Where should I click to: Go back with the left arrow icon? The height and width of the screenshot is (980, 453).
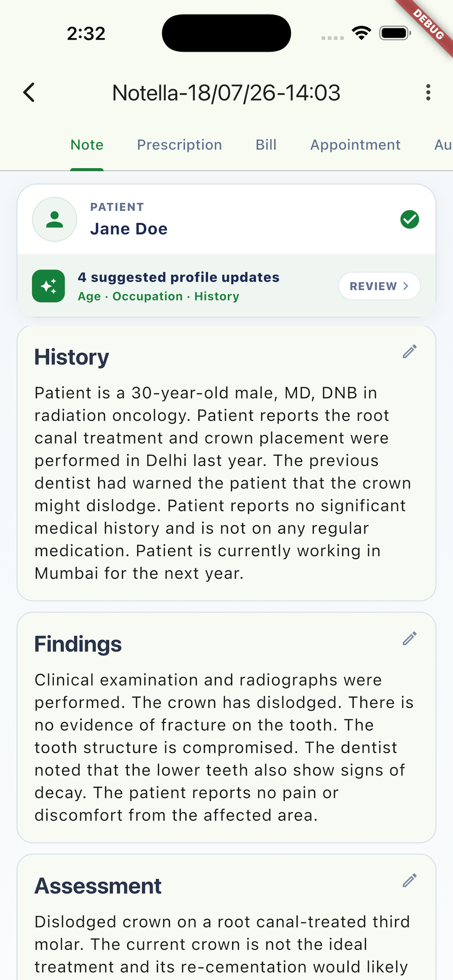[x=29, y=93]
